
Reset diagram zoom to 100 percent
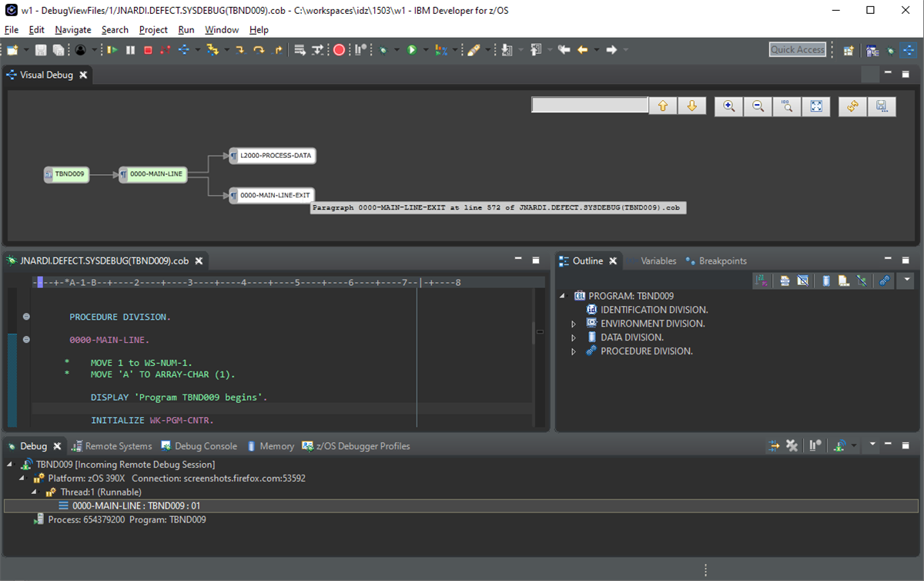786,106
